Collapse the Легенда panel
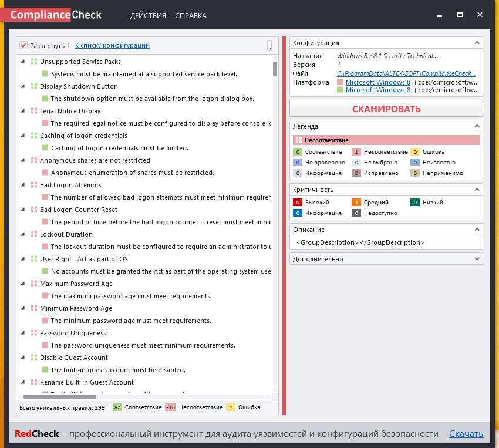This screenshot has height=448, width=499. (477, 126)
